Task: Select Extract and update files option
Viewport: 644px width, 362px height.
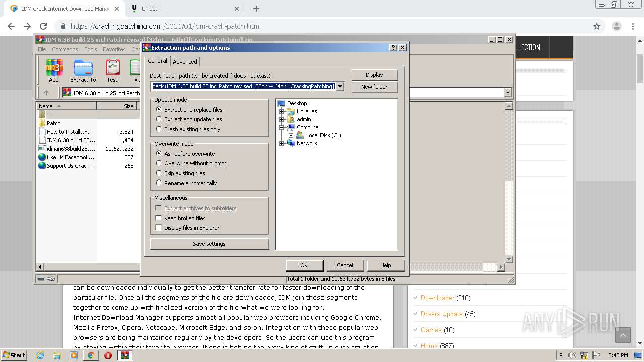Action: [159, 119]
